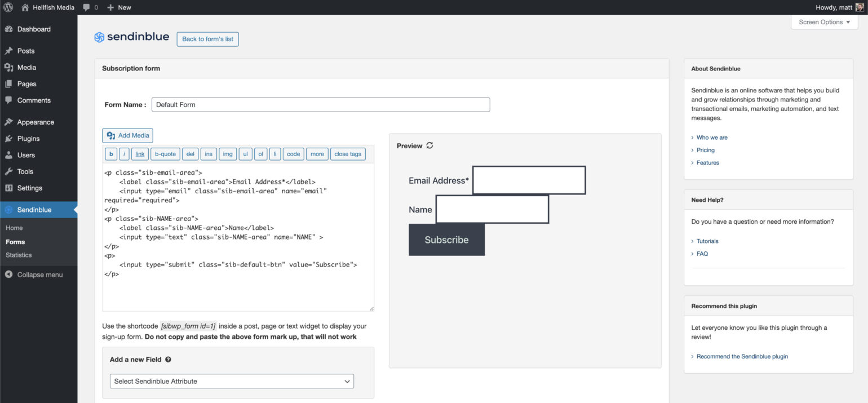Viewport: 868px width, 403px height.
Task: Expand Select Sendinblue Attribute dropdown
Action: pos(232,381)
